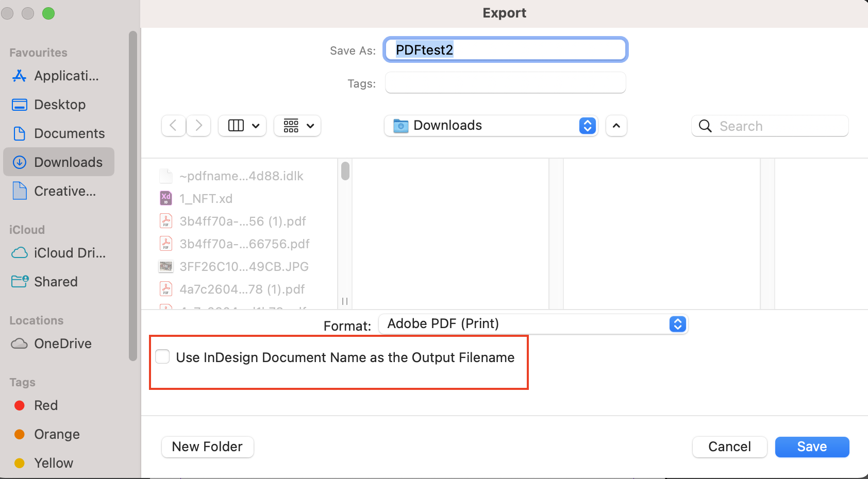The height and width of the screenshot is (479, 868).
Task: Select the OneDrive cloud icon
Action: (x=19, y=343)
